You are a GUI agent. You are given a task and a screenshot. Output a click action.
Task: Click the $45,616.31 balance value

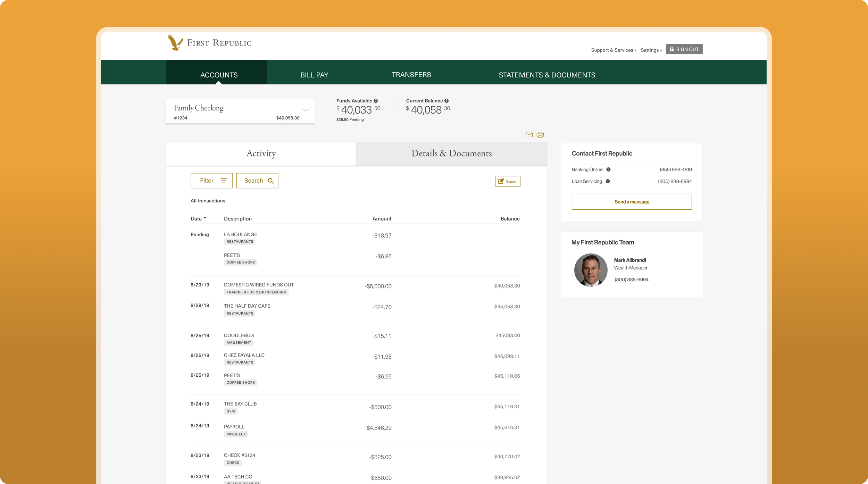507,428
